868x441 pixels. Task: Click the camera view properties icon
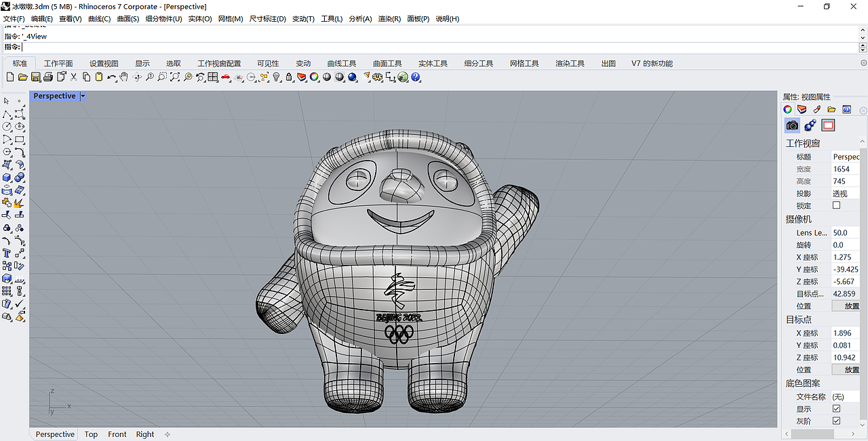pyautogui.click(x=792, y=125)
